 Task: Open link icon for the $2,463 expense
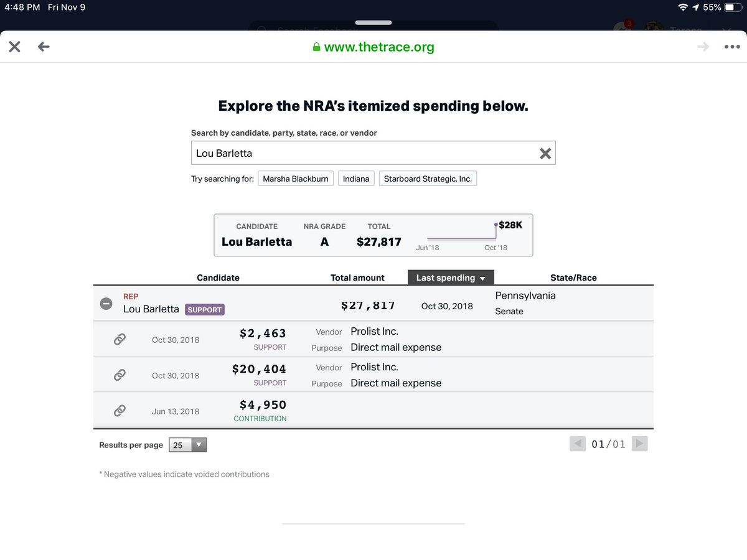pos(120,339)
